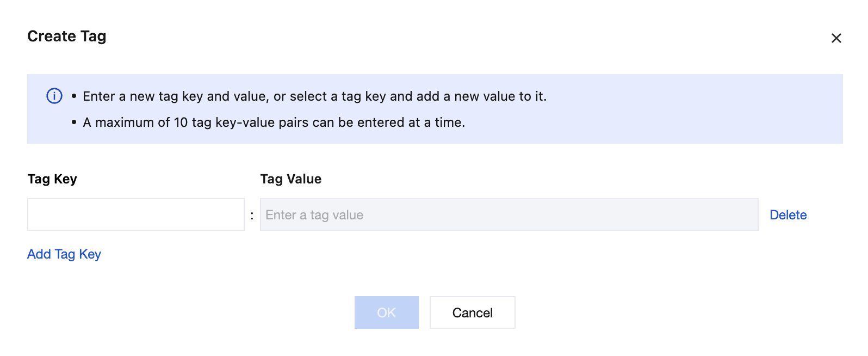
Task: Click the "Create Tag" dialog title
Action: tap(66, 36)
